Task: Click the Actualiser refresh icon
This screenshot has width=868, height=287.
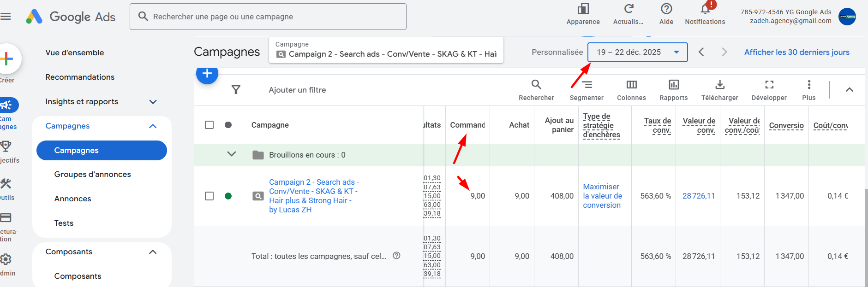Action: pyautogui.click(x=628, y=10)
